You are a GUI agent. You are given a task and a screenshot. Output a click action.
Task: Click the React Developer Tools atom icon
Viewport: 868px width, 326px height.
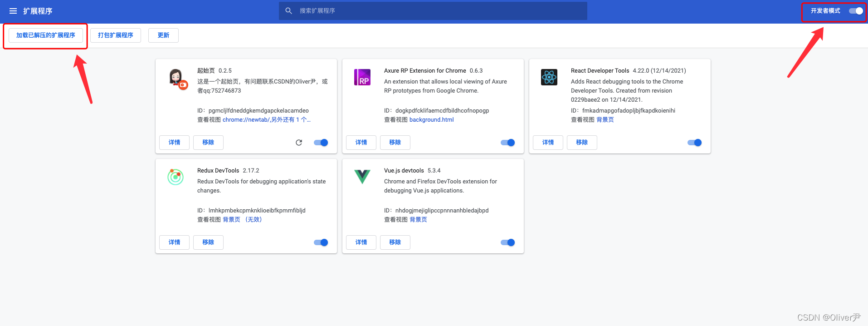click(x=549, y=77)
